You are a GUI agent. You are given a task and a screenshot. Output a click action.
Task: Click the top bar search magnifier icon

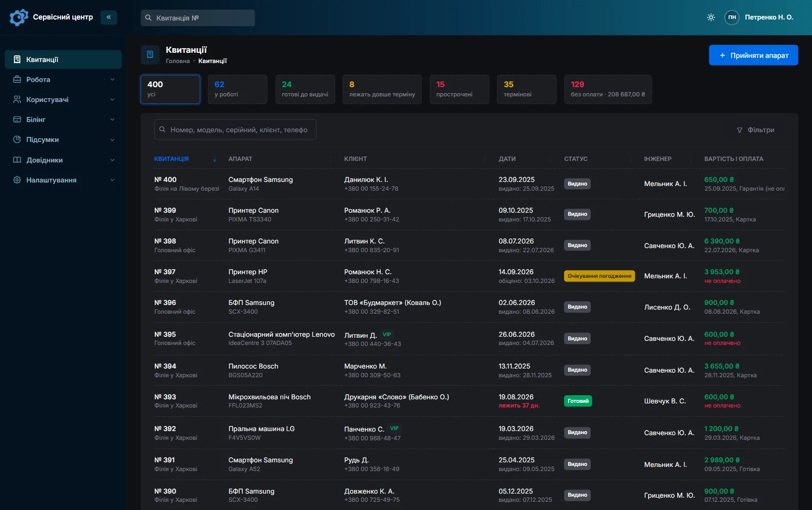pos(148,18)
